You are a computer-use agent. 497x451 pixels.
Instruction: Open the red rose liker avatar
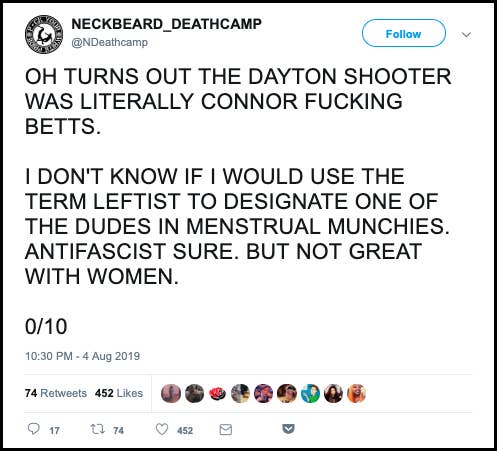pyautogui.click(x=217, y=393)
